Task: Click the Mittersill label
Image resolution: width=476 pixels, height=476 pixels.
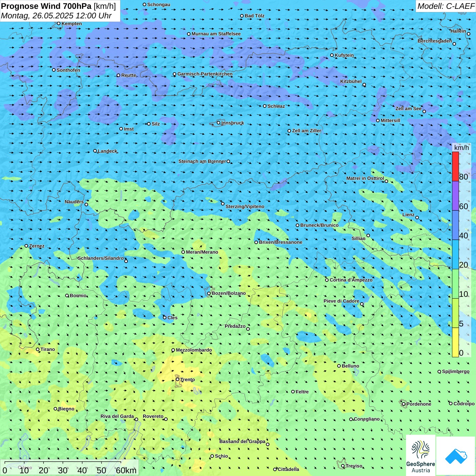Action: click(390, 120)
